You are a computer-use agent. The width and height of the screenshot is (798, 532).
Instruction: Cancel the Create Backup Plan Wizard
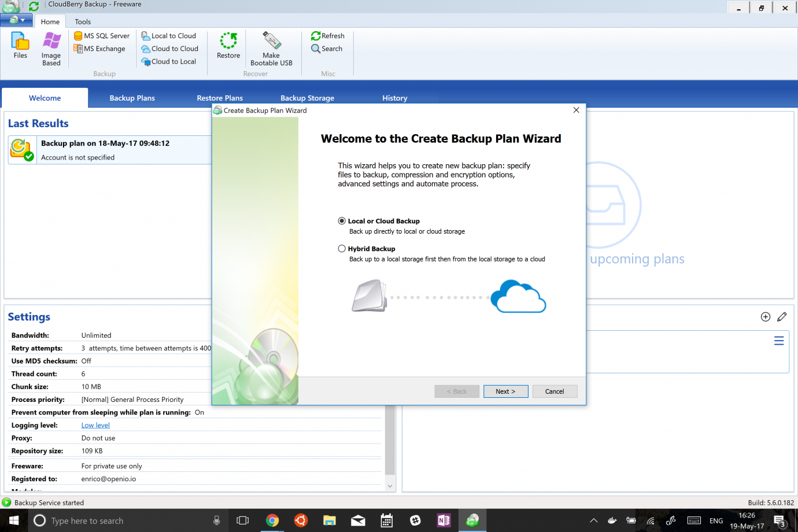tap(555, 391)
